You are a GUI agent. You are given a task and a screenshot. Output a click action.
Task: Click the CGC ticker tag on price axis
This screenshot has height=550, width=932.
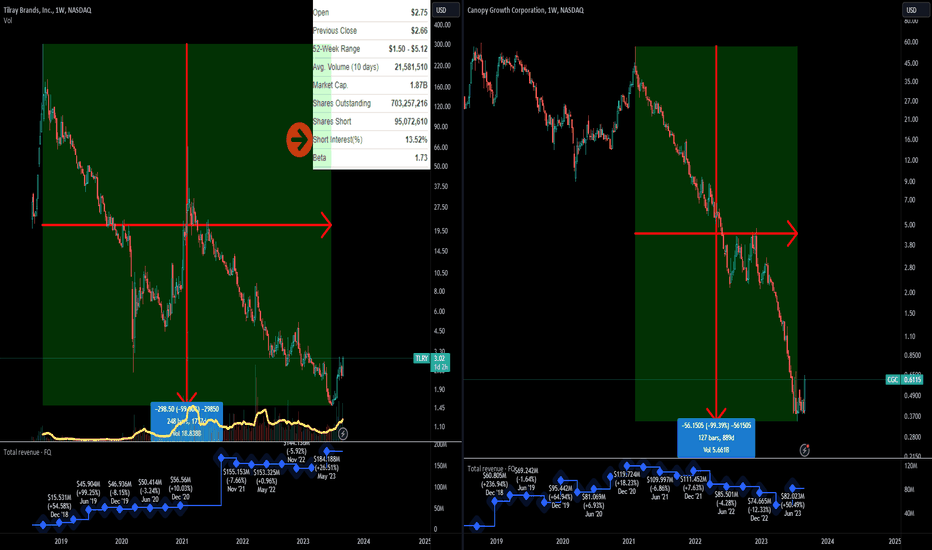[893, 379]
